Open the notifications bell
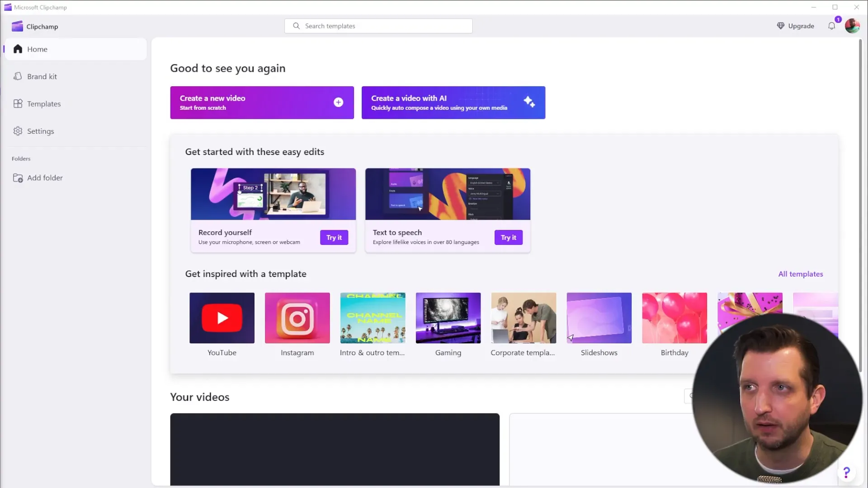868x488 pixels. [831, 26]
